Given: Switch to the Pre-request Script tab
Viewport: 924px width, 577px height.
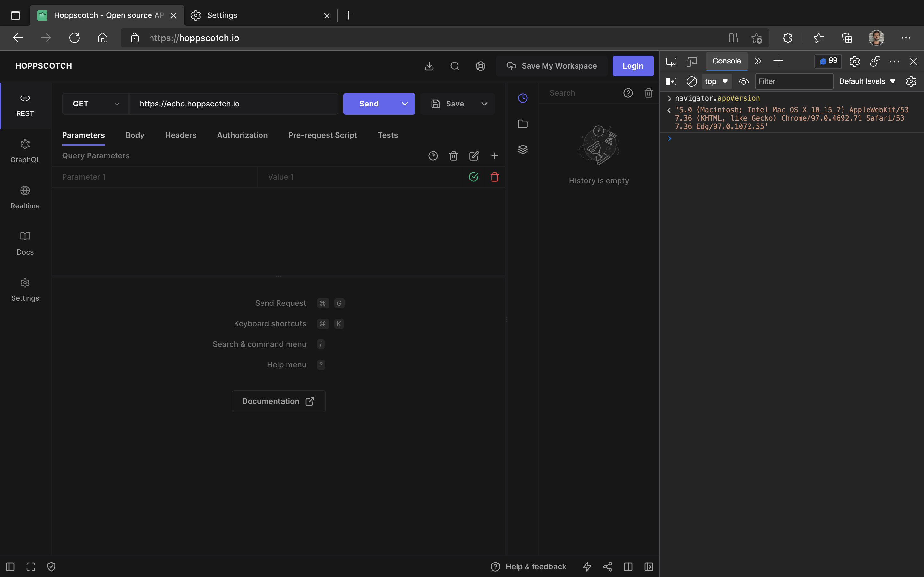Looking at the screenshot, I should [322, 135].
